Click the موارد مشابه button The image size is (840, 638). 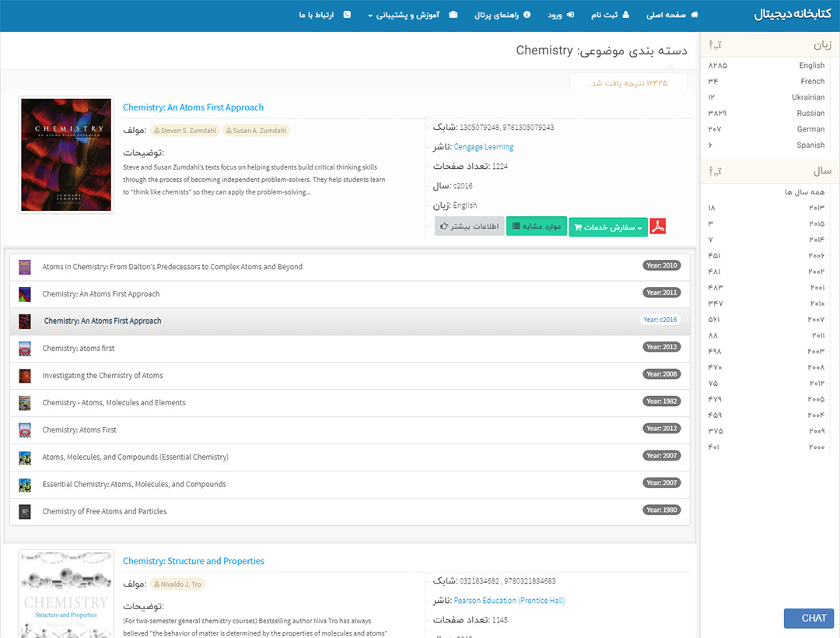[x=537, y=226]
